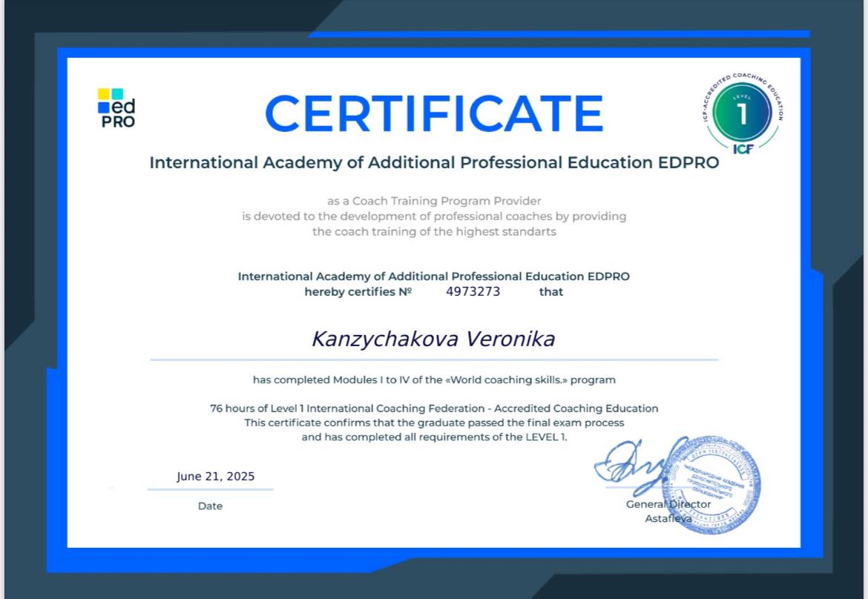Click the name Kanzychakova Veronika
Image resolution: width=868 pixels, height=599 pixels.
point(433,339)
